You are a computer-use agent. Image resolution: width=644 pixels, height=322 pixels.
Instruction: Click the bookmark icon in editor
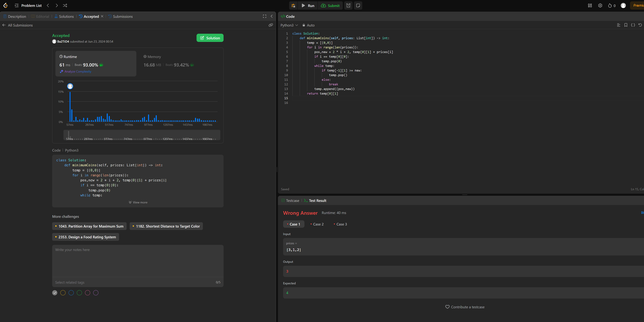[x=626, y=25]
